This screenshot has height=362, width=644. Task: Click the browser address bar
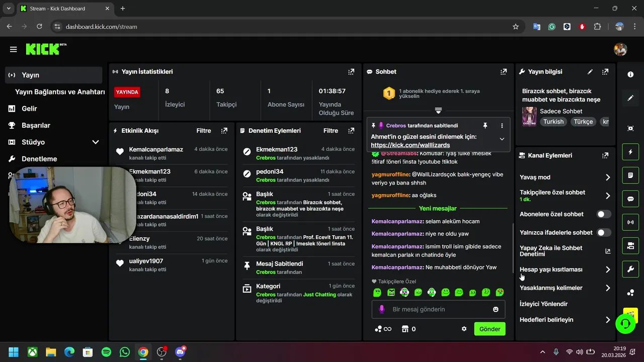coord(285,27)
